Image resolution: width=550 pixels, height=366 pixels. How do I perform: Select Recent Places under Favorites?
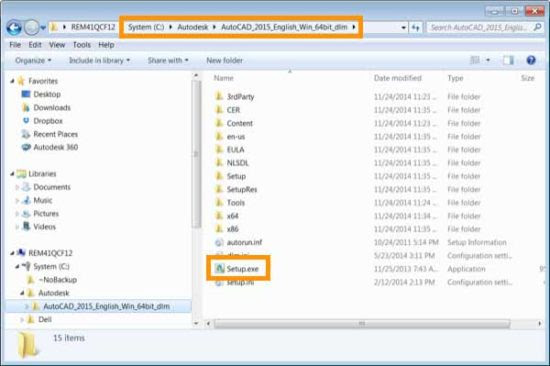[55, 134]
